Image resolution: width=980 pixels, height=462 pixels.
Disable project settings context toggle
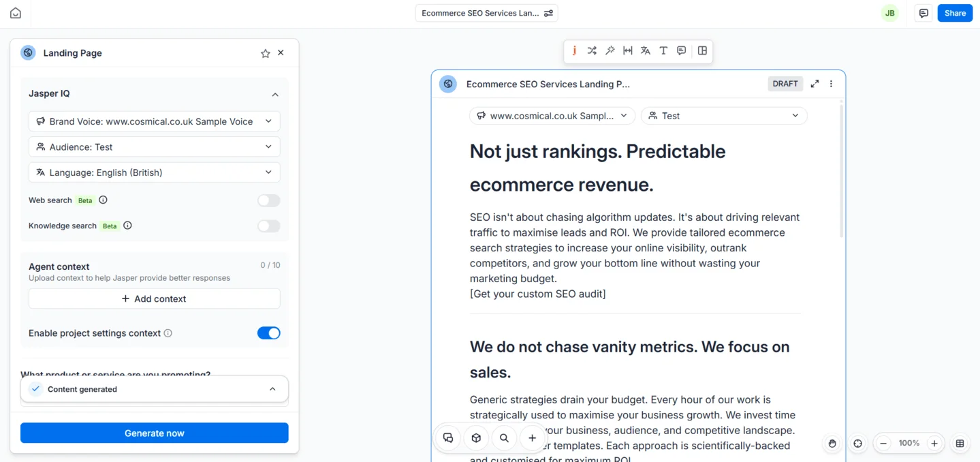click(x=268, y=333)
